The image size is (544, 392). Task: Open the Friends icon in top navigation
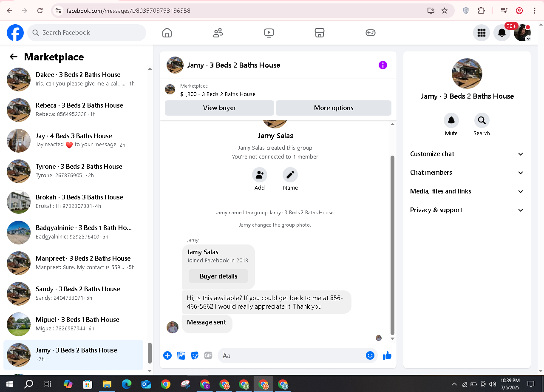click(218, 33)
